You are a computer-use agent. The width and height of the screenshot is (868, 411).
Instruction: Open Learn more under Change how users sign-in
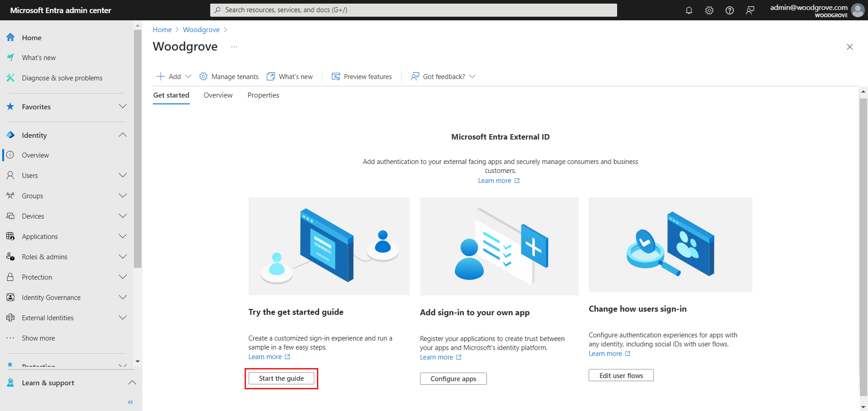coord(609,354)
